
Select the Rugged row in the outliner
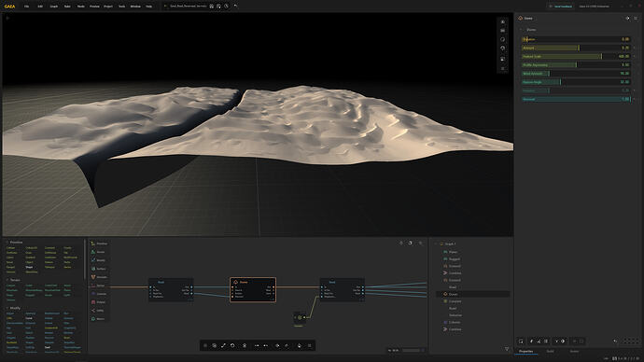click(473, 259)
